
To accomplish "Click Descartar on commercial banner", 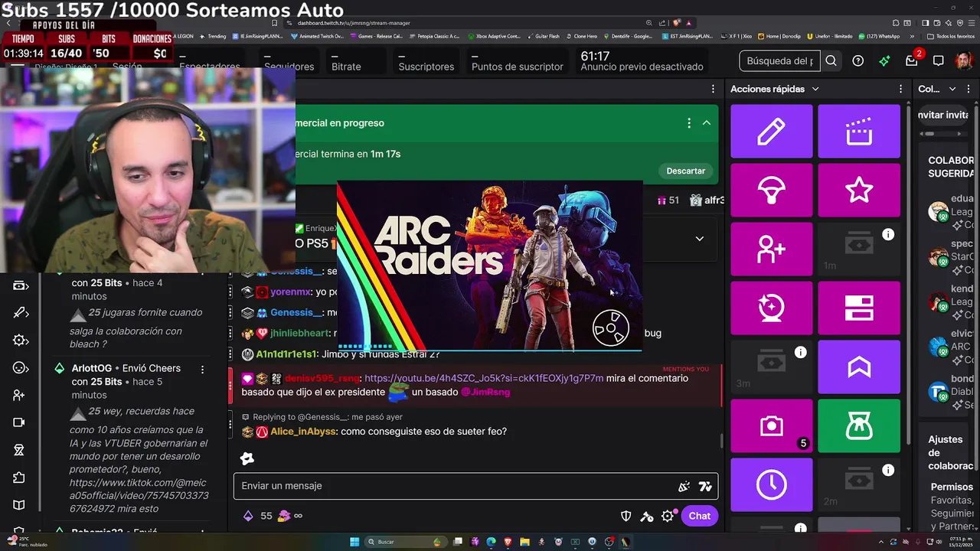I will pos(685,171).
